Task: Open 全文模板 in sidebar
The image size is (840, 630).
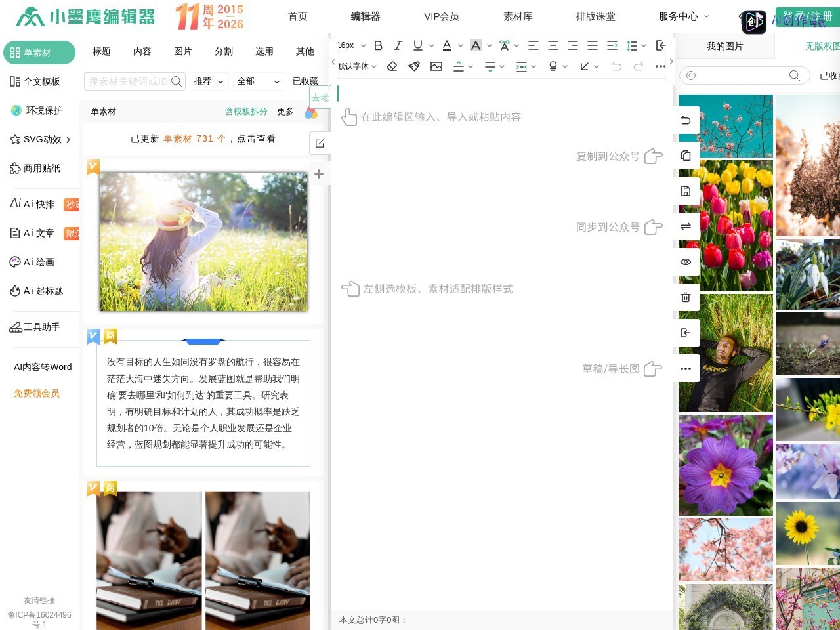Action: click(x=35, y=81)
